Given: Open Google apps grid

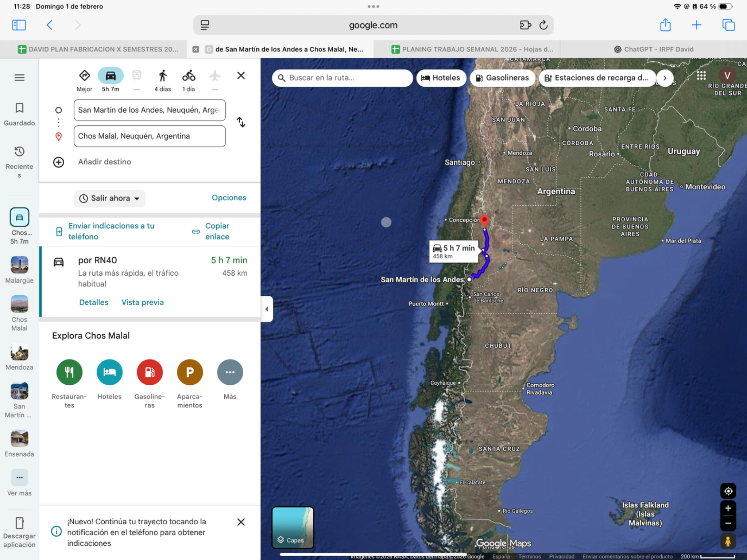Looking at the screenshot, I should [x=701, y=75].
